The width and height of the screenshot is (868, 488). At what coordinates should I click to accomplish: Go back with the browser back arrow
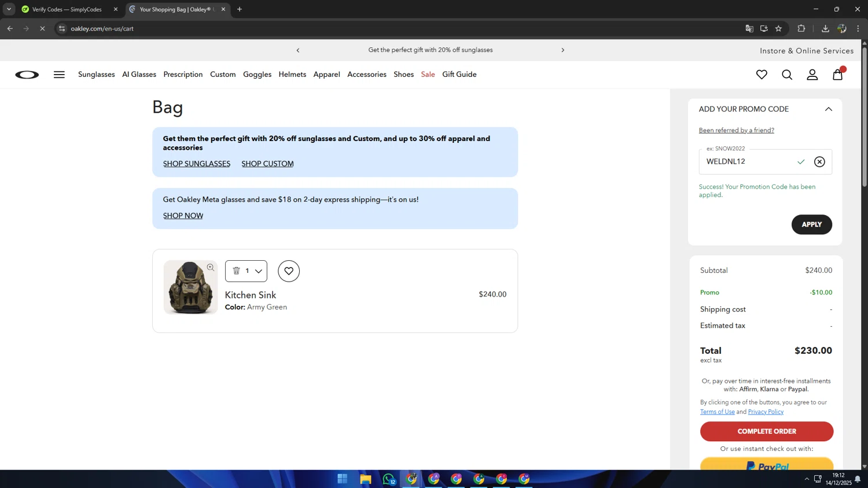tap(10, 28)
